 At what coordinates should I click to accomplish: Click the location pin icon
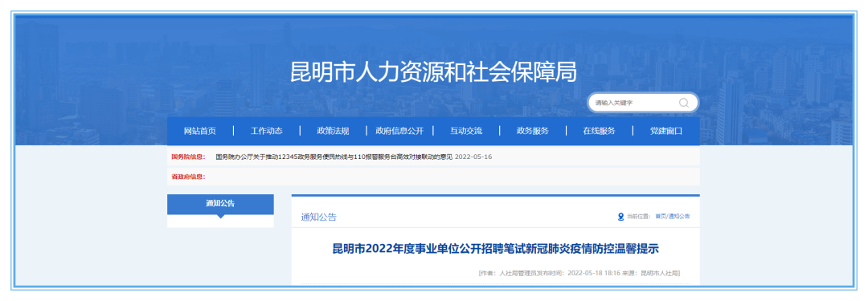tap(620, 217)
